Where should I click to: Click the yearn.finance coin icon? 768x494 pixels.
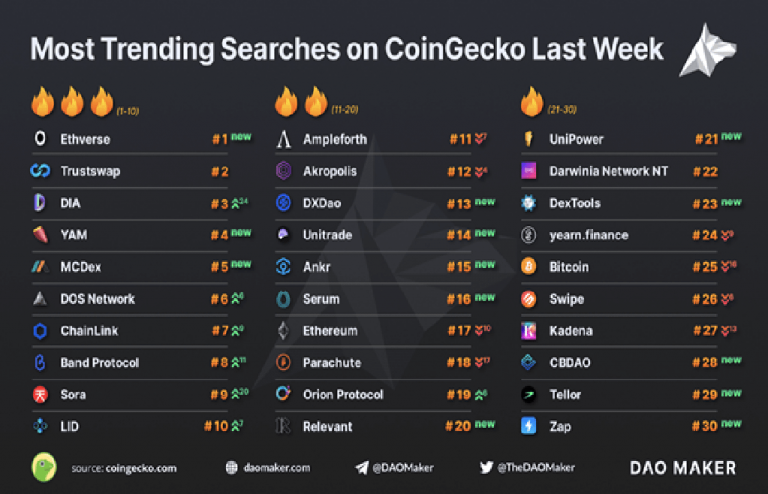(x=528, y=235)
